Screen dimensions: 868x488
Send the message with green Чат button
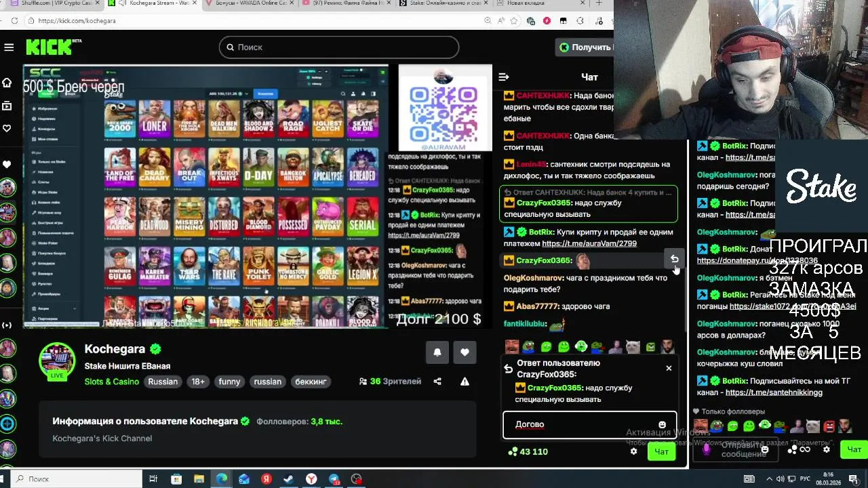click(661, 451)
